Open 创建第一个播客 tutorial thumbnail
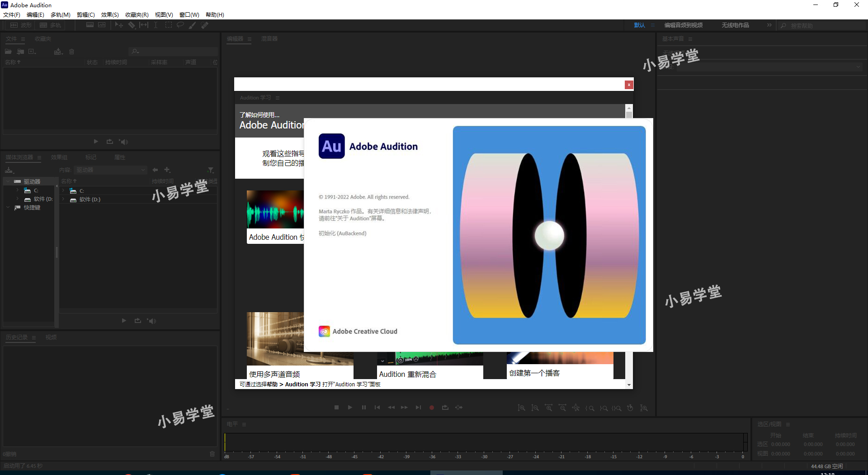 560,366
